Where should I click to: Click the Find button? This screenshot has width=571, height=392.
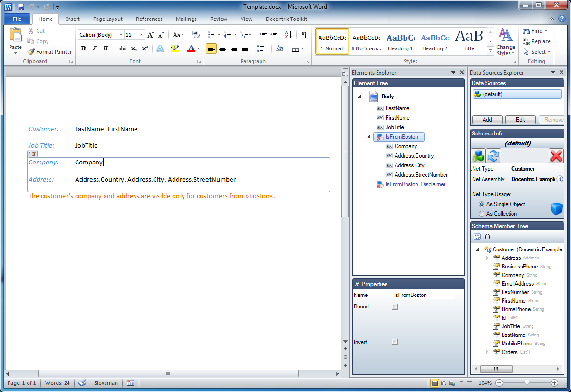pyautogui.click(x=535, y=31)
